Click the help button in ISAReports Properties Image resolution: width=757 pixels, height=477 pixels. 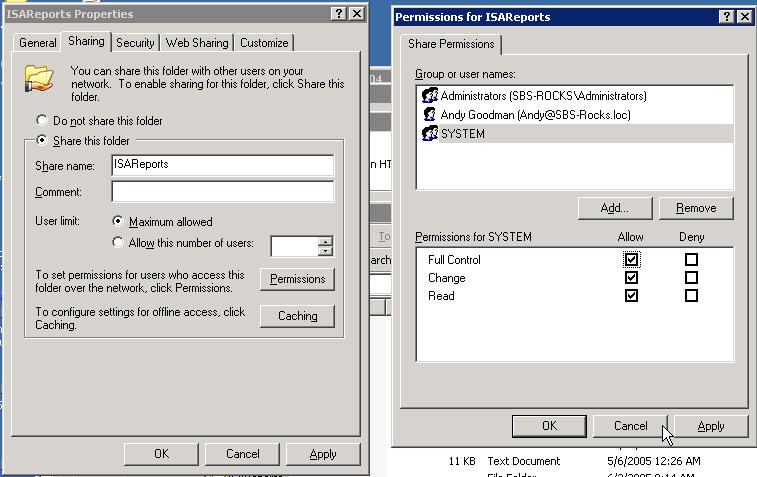[339, 14]
